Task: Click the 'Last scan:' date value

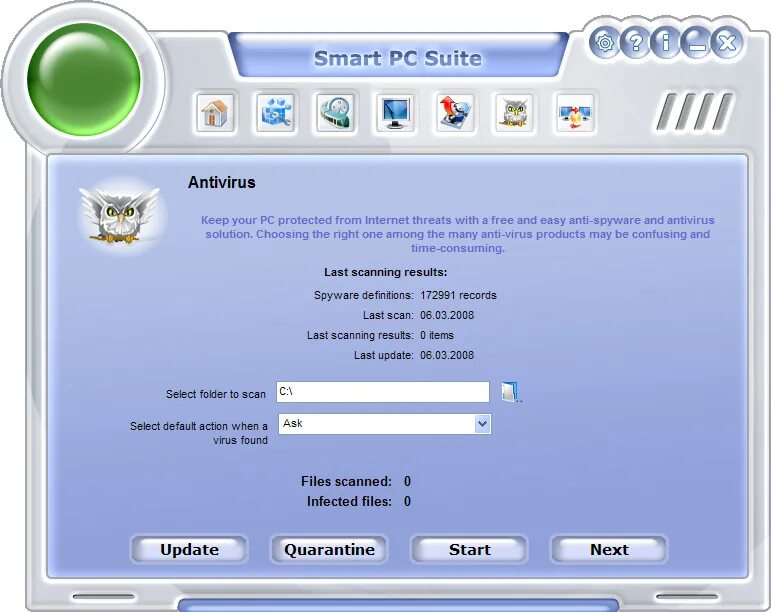Action: coord(447,315)
